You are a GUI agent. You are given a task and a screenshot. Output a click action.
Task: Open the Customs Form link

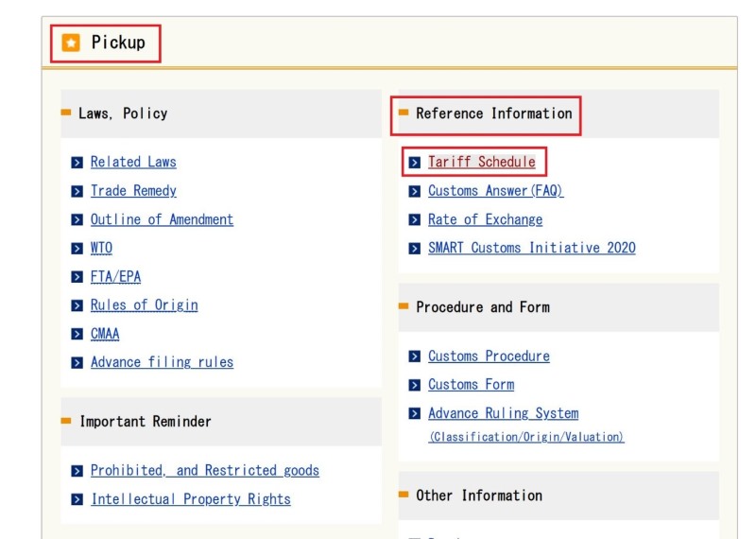coord(471,385)
